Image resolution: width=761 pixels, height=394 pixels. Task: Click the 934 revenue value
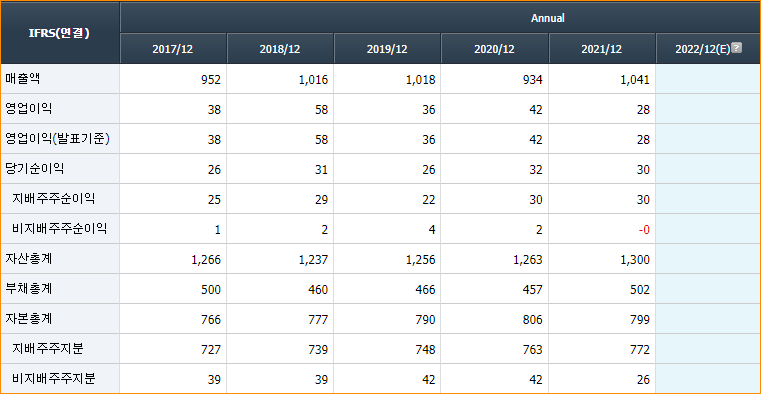point(532,80)
